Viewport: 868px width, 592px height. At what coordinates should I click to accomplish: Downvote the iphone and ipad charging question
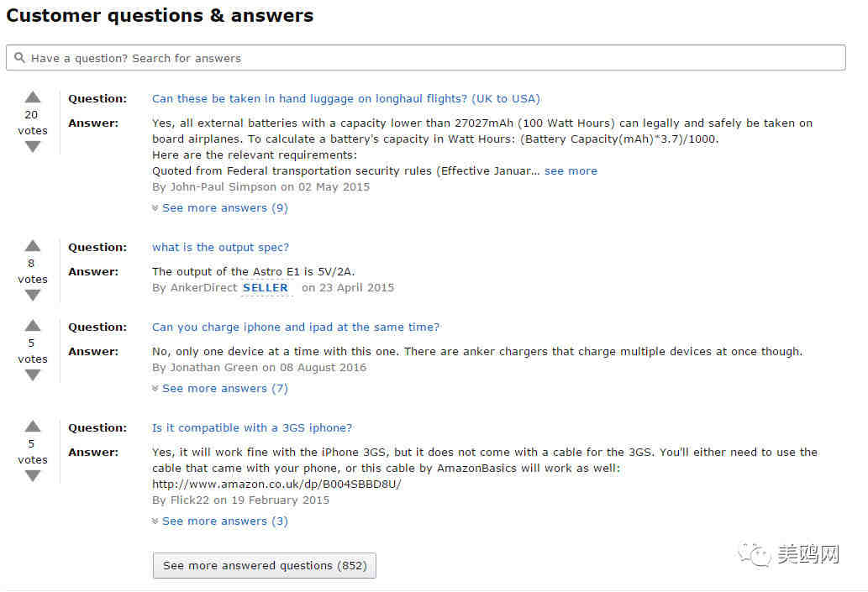pos(33,375)
